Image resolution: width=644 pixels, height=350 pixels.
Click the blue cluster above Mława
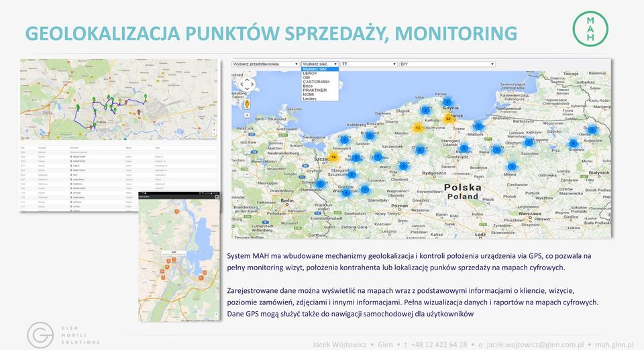coord(511,166)
